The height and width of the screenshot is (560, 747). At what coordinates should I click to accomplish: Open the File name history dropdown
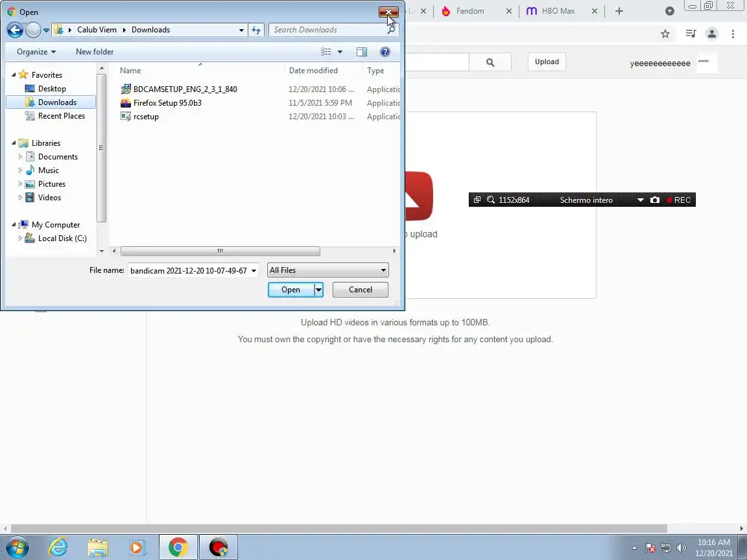254,270
